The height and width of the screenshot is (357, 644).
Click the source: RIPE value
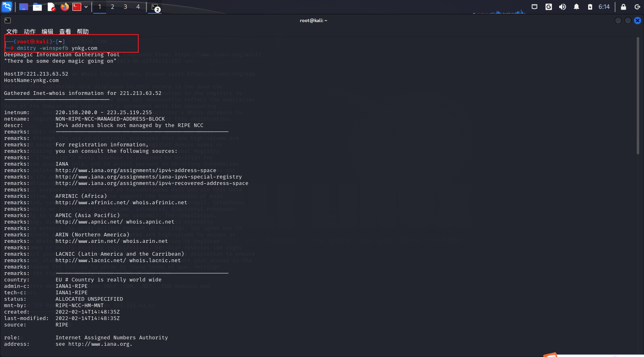62,325
